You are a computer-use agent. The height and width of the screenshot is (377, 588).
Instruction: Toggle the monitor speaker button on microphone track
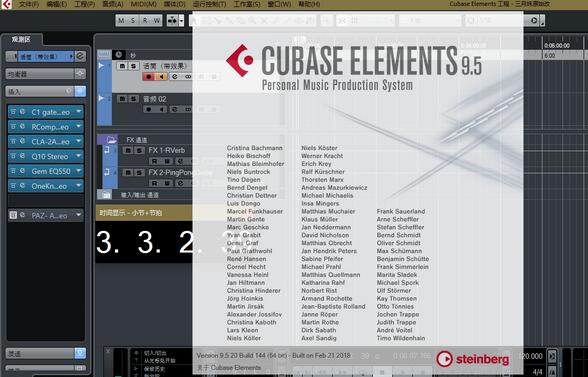(162, 77)
